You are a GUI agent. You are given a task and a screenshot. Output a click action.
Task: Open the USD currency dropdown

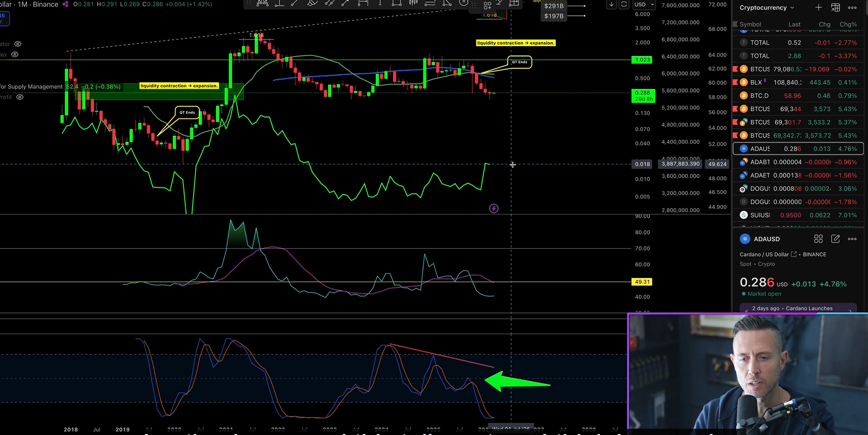click(x=644, y=5)
